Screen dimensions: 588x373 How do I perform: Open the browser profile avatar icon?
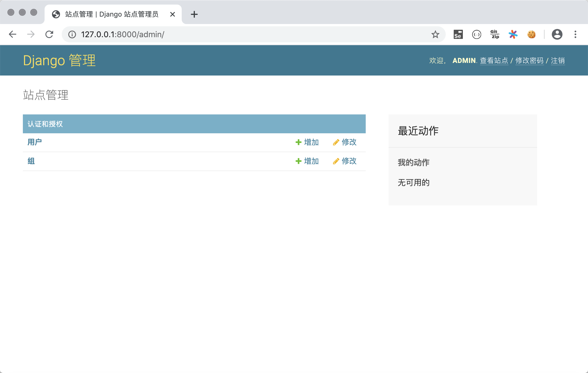click(x=557, y=34)
